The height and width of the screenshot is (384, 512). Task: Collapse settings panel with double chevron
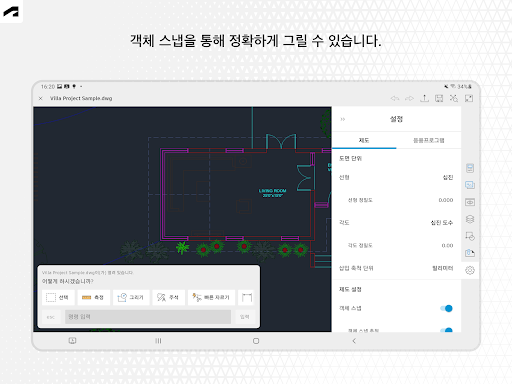[343, 119]
